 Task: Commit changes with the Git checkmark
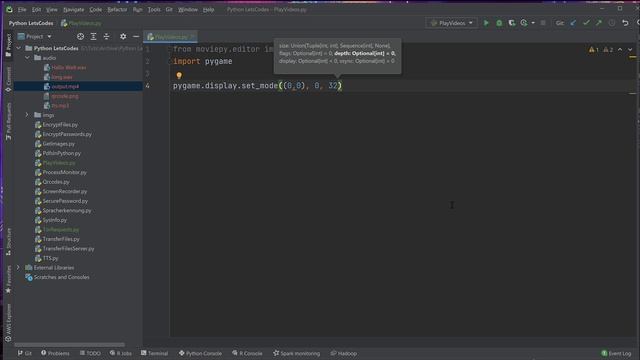point(586,23)
